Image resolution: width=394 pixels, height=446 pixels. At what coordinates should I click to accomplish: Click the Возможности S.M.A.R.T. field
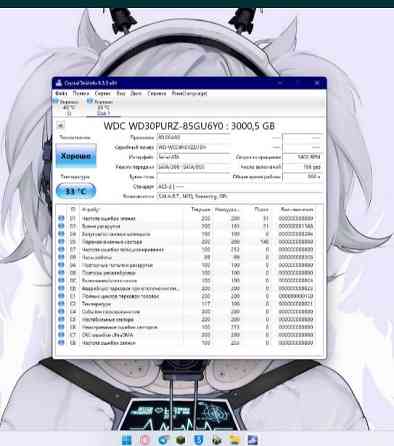click(239, 196)
